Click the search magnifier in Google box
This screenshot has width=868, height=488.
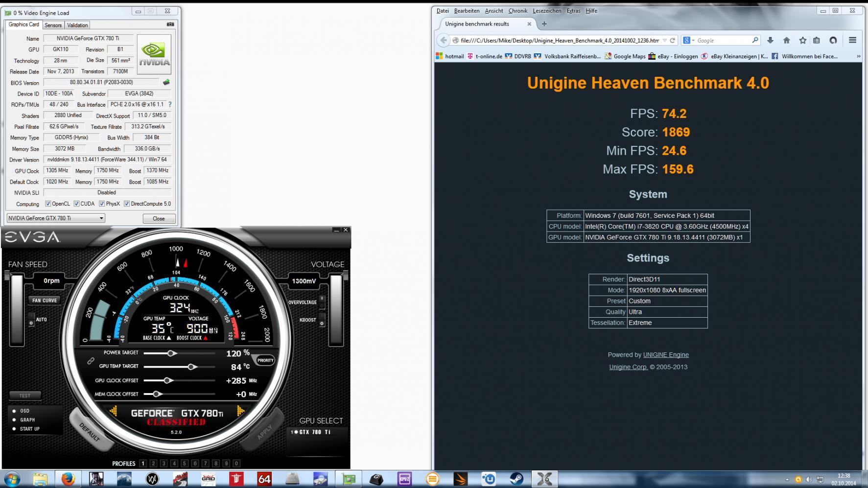tap(755, 40)
